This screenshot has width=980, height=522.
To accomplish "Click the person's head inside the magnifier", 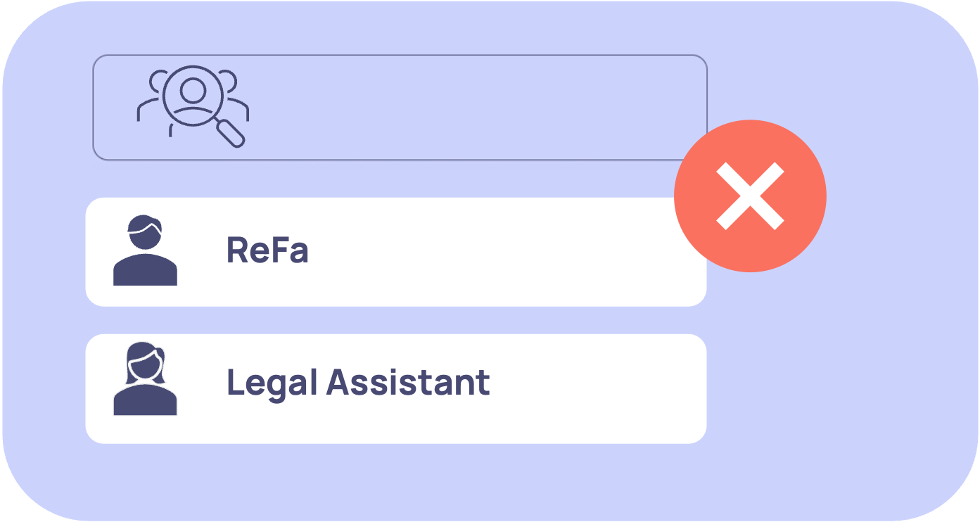I will [192, 89].
